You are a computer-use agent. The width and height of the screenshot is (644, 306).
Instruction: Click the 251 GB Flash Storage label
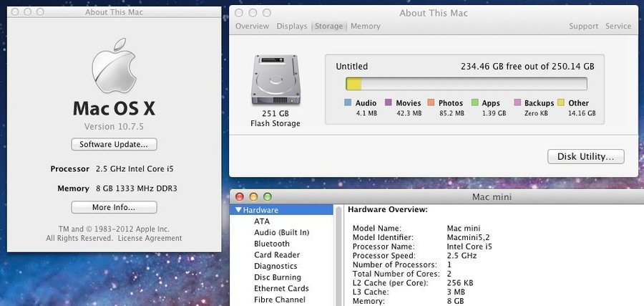275,118
